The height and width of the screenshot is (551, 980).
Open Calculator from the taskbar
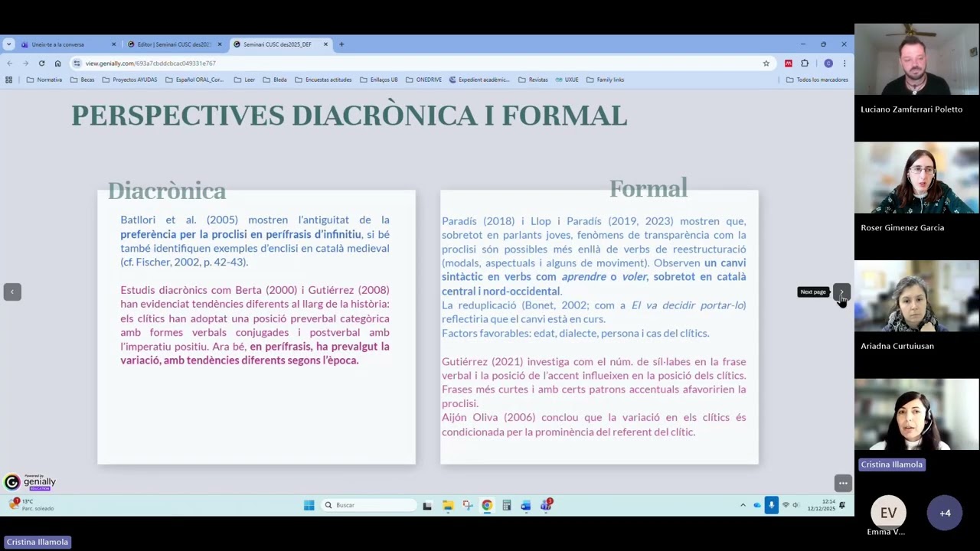click(x=506, y=505)
